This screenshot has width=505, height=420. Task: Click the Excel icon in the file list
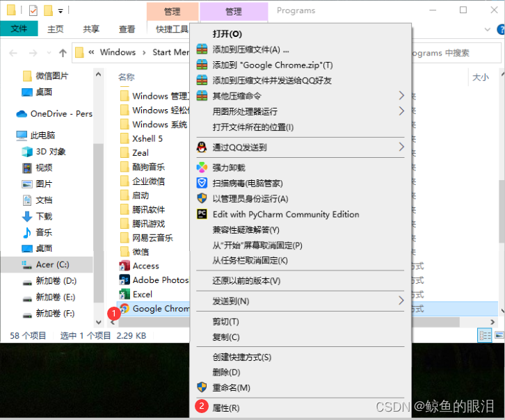pos(125,294)
